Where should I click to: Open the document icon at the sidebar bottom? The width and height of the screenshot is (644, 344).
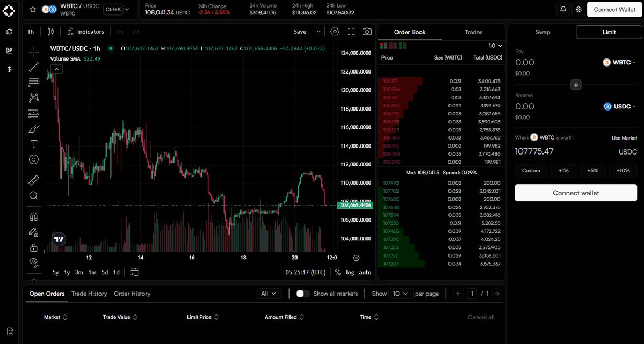(x=10, y=331)
